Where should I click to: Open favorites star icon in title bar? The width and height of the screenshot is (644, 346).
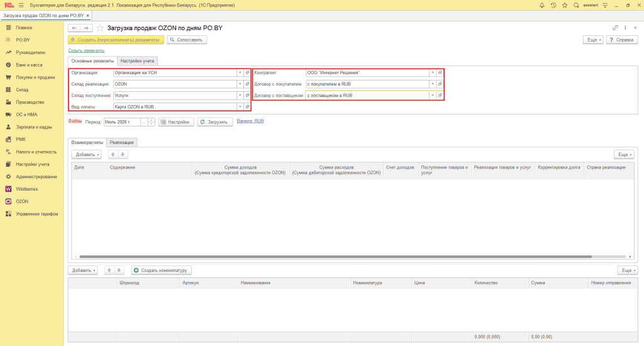click(565, 5)
